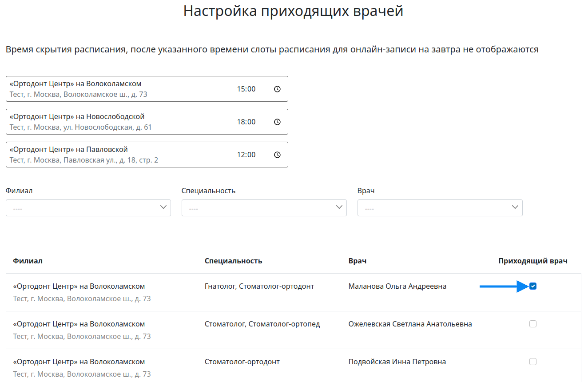
Task: Open the Врач filter dropdown
Action: [440, 208]
